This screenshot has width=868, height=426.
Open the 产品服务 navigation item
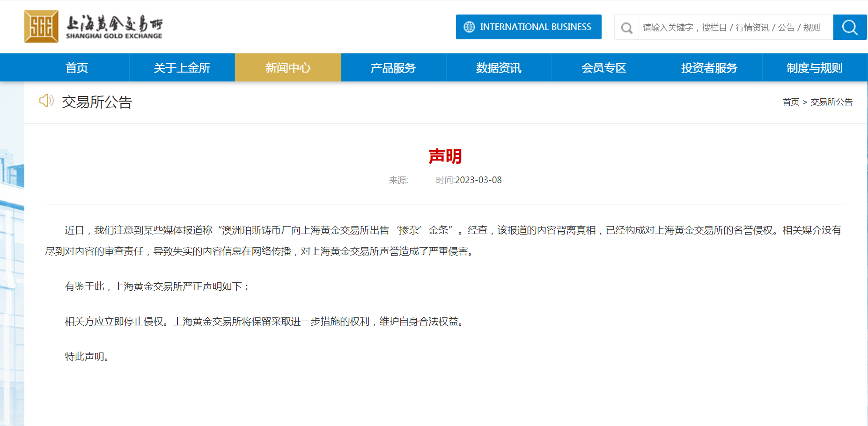[x=393, y=68]
